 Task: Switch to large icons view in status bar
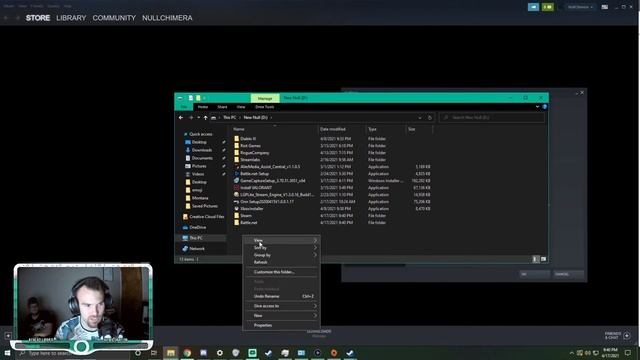pos(543,259)
